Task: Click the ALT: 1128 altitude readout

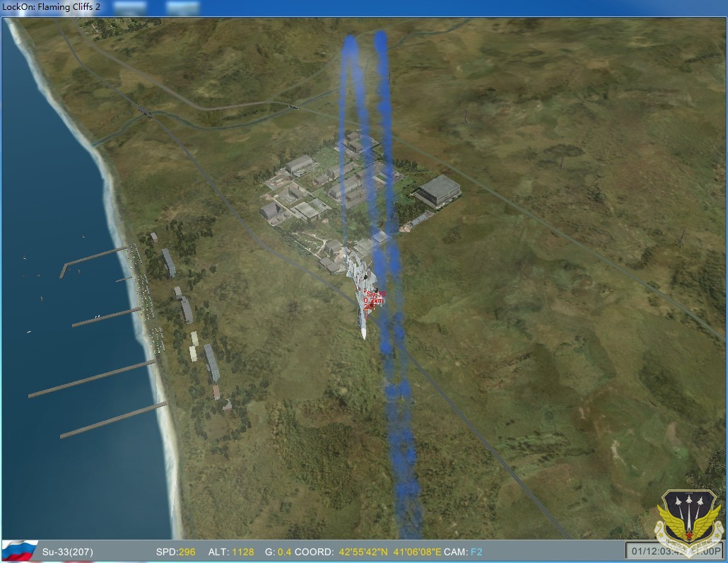Action: 230,552
